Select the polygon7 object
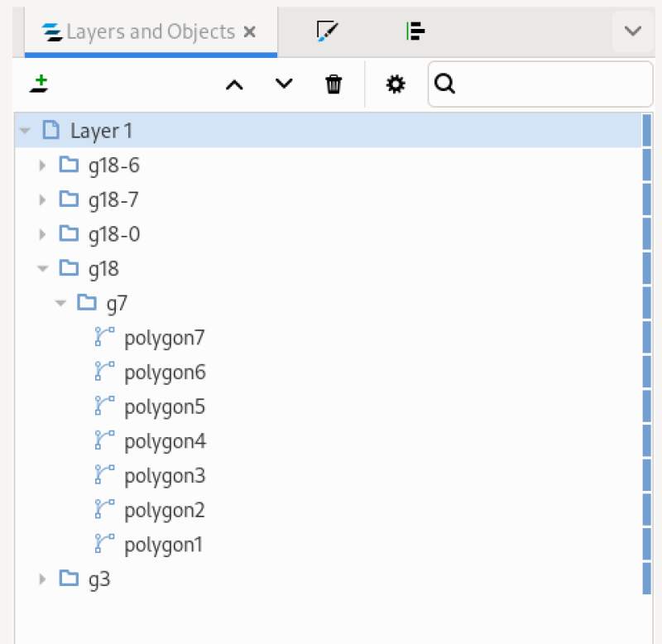Screen dimensions: 662x644 165,337
